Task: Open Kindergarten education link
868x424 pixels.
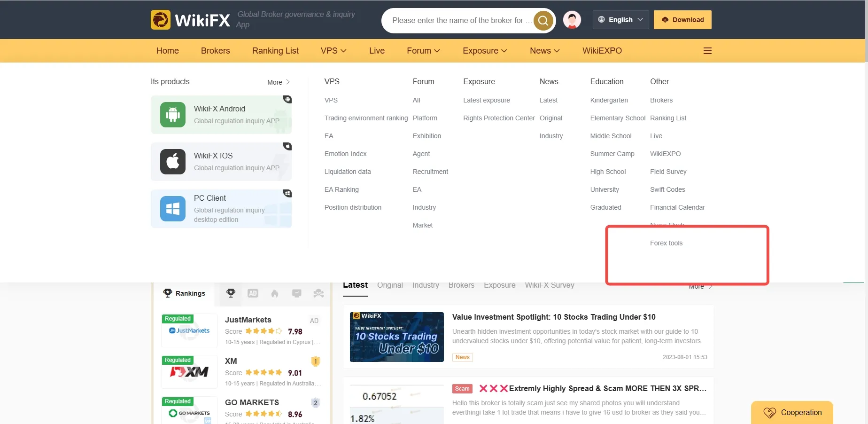Action: point(609,100)
